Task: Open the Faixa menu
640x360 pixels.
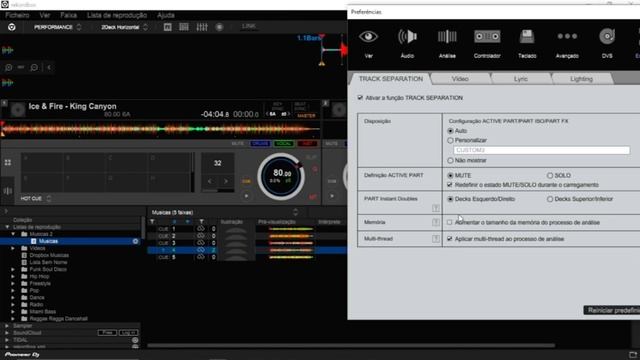Action: coord(68,15)
